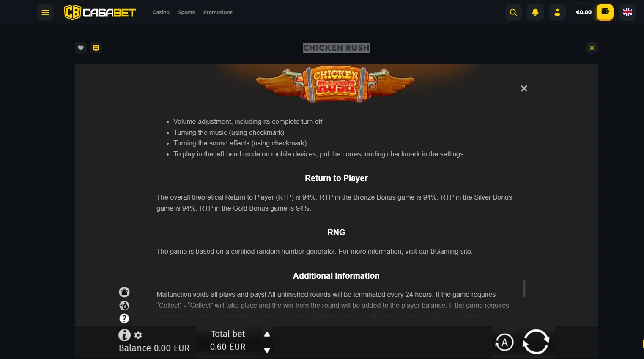Open the search icon
This screenshot has height=359, width=644.
pos(513,12)
